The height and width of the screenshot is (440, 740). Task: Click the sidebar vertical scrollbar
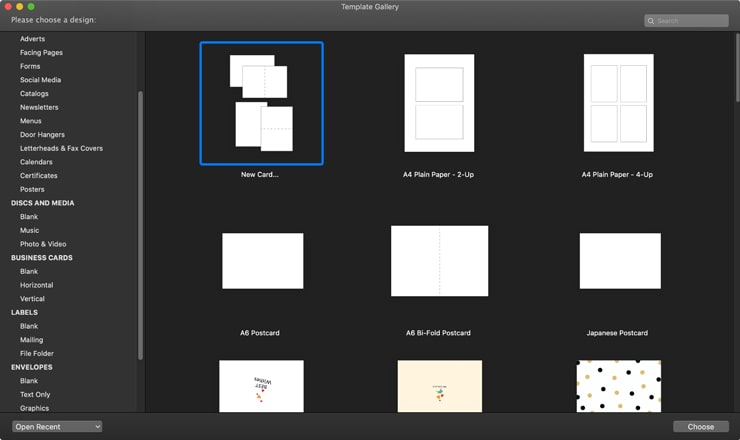point(140,226)
